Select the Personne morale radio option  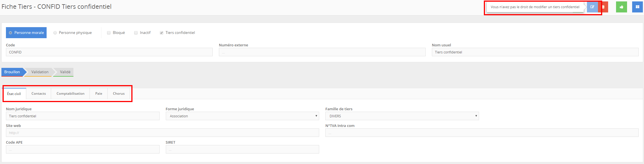click(11, 33)
